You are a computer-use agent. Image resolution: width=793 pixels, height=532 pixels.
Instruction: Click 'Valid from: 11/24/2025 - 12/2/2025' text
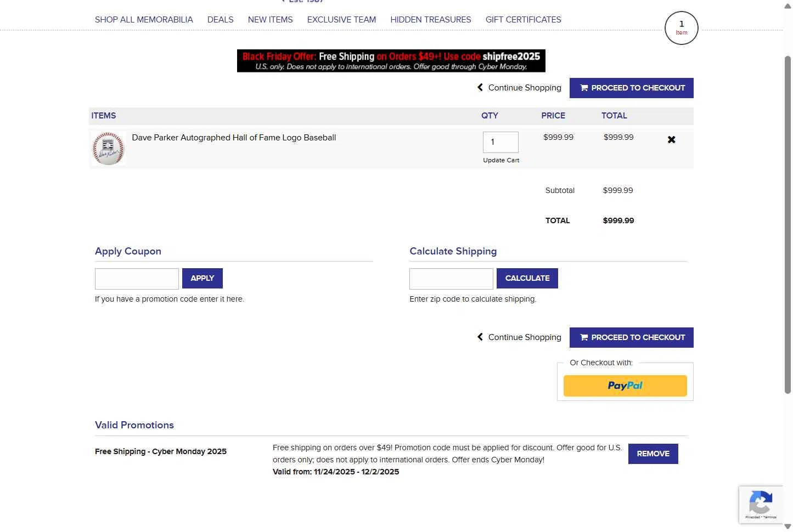coord(336,472)
